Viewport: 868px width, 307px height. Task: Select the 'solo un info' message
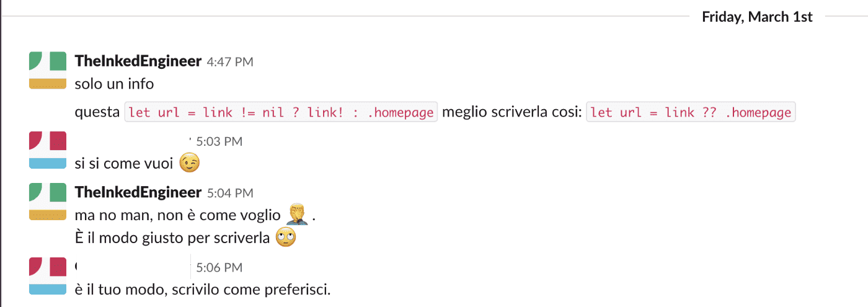pyautogui.click(x=114, y=83)
